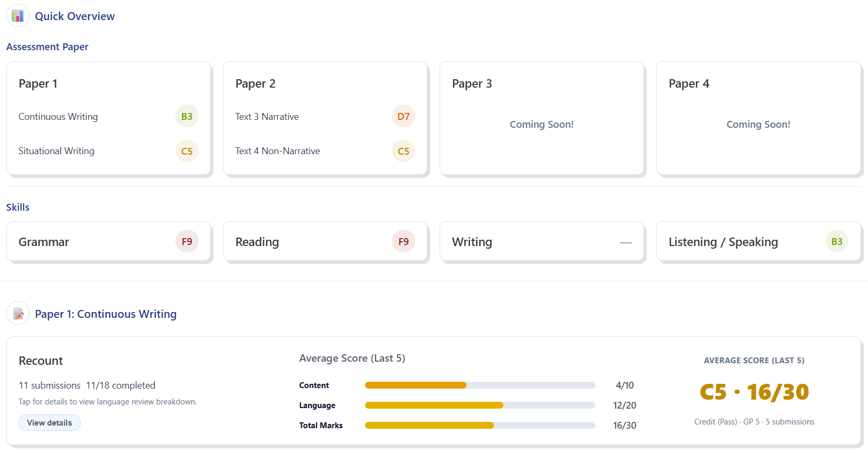Click the Quick Overview heading
The width and height of the screenshot is (868, 453).
[74, 16]
